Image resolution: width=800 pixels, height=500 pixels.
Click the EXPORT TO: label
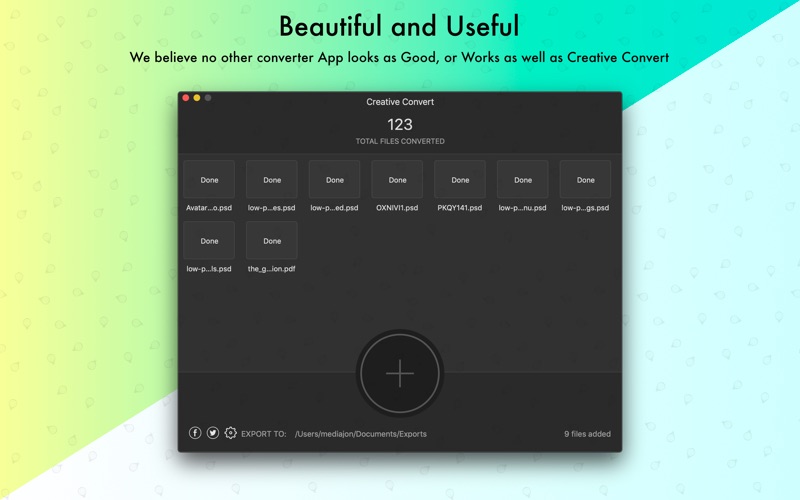pyautogui.click(x=264, y=434)
